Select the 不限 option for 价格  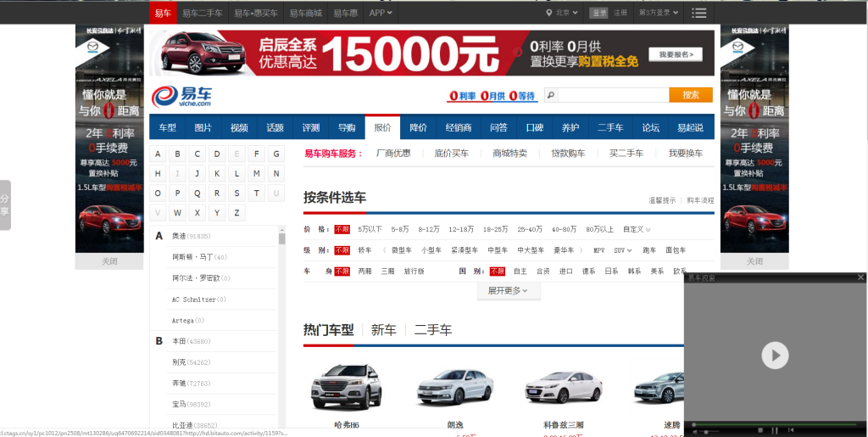pos(342,229)
